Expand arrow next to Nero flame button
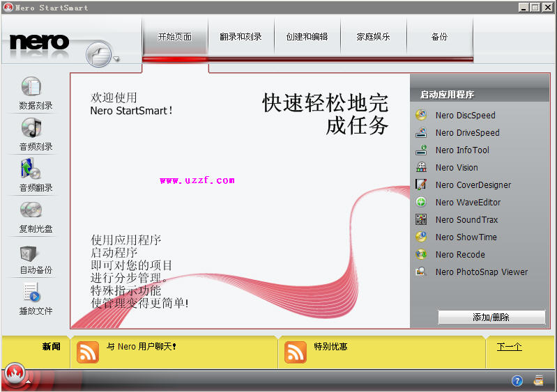557x392 pixels. pos(28,382)
